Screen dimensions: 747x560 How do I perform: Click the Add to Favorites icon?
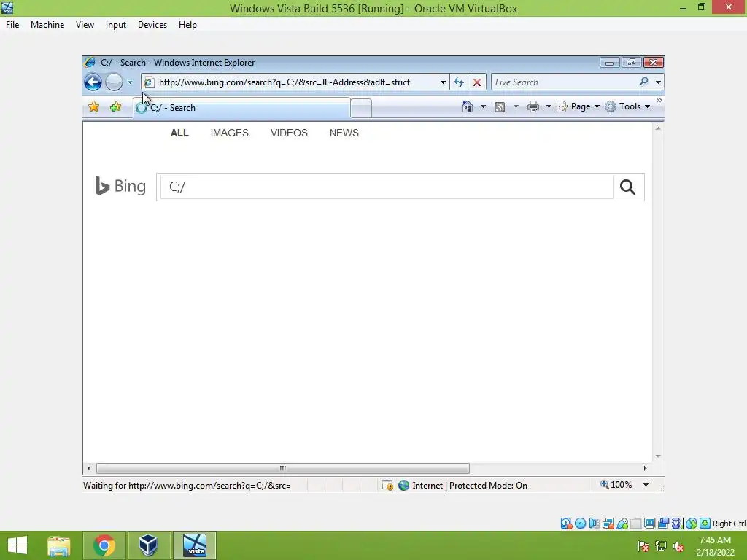pyautogui.click(x=115, y=106)
